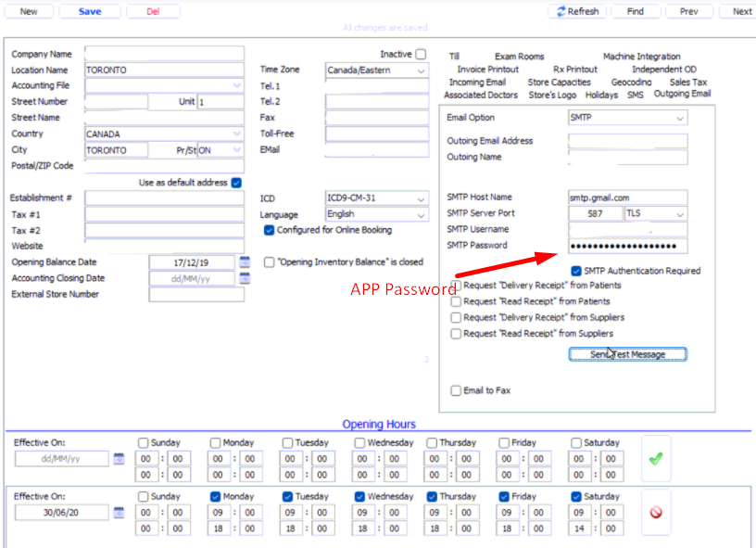This screenshot has width=756, height=548.
Task: Select the Geocoding tab
Action: click(x=631, y=82)
